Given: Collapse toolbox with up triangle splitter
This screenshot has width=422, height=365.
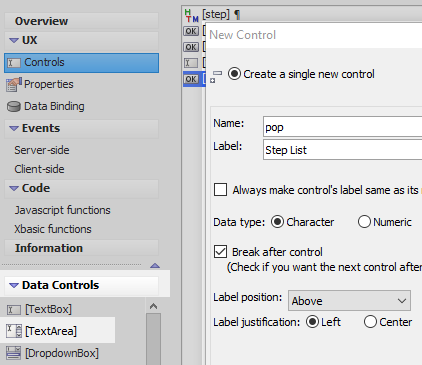Looking at the screenshot, I should (155, 266).
